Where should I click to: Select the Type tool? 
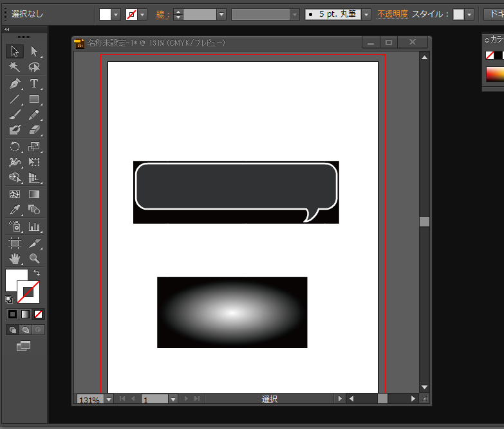coord(34,84)
